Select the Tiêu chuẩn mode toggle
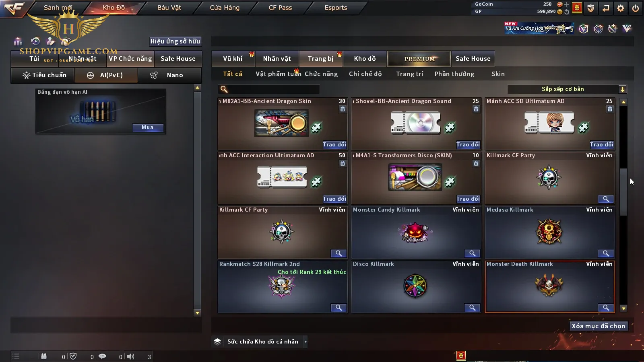The image size is (644, 362). pos(43,75)
